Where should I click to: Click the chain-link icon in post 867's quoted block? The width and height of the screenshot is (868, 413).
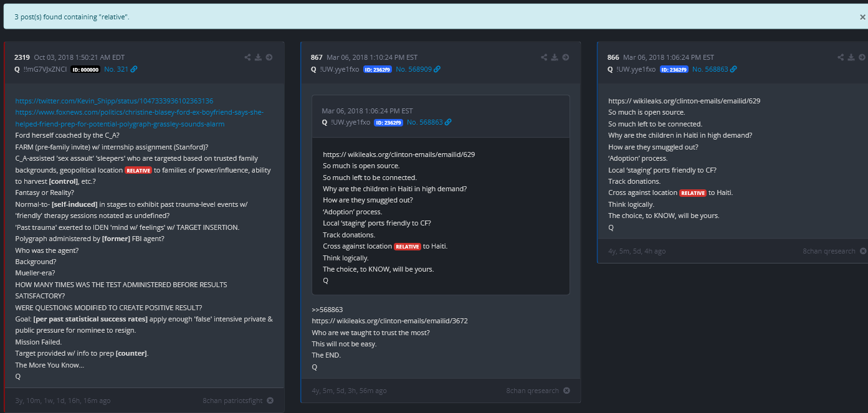click(x=448, y=122)
